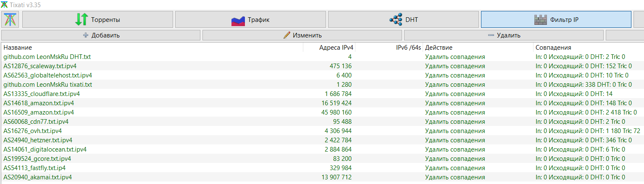Click the Трафик graph icon
Viewport: 644px width, 184px height.
point(238,20)
